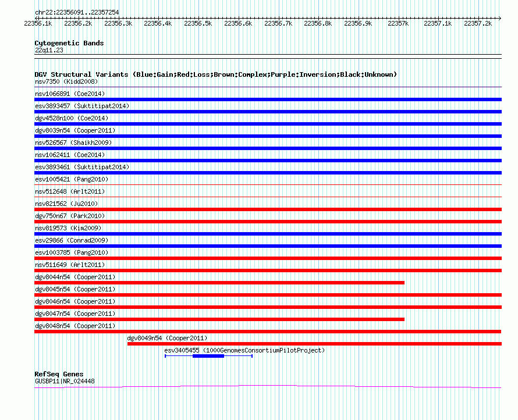This screenshot has height=420, width=518.
Task: Click the esv3405455 1000GenomesConsortiumPilotProject label
Action: point(244,350)
